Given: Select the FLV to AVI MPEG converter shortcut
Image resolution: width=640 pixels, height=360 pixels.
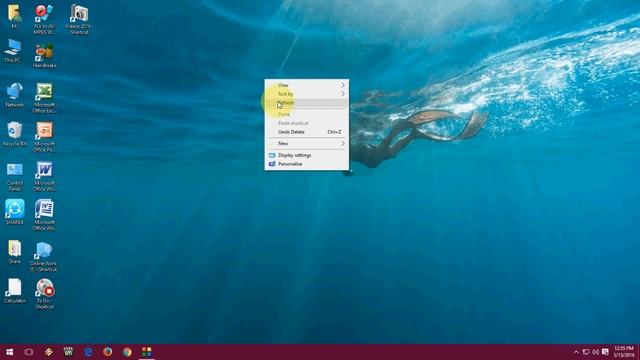Looking at the screenshot, I should 44,19.
